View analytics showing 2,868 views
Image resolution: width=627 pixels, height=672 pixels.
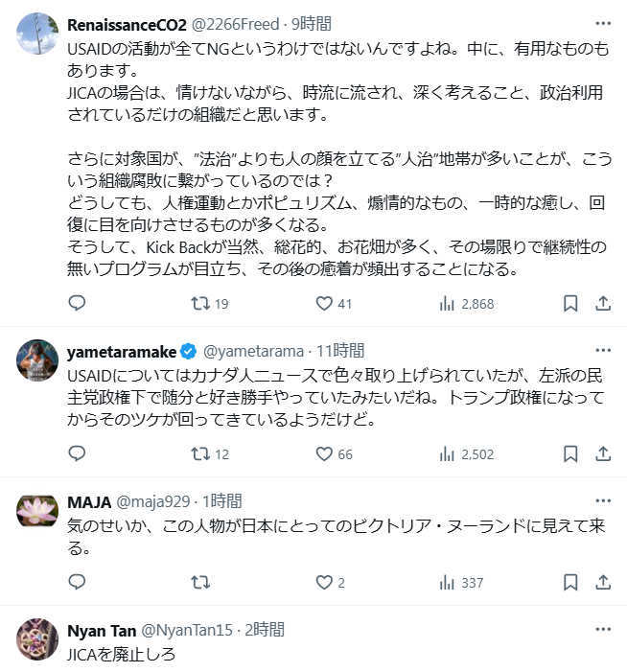[x=447, y=304]
